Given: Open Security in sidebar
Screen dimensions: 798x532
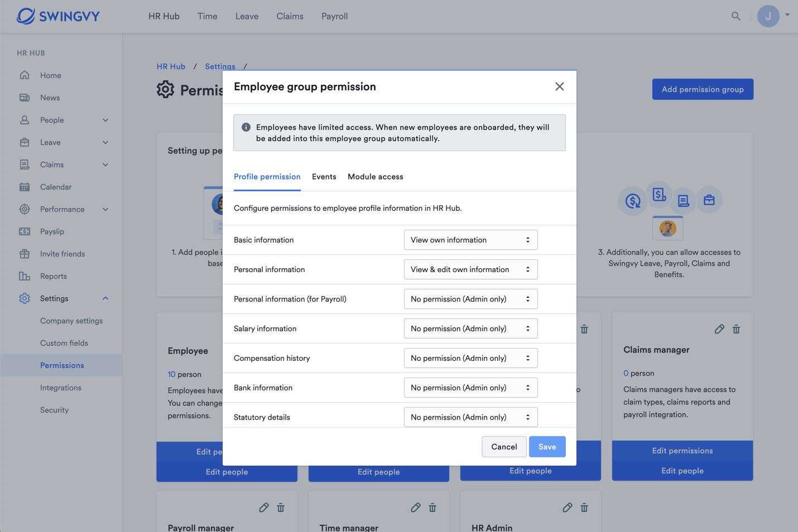Looking at the screenshot, I should 55,410.
